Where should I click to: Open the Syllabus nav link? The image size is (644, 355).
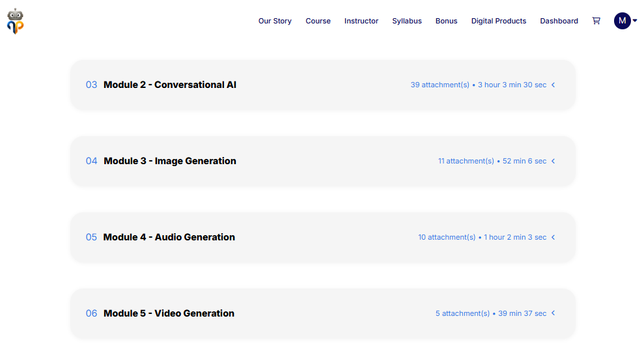coord(407,21)
